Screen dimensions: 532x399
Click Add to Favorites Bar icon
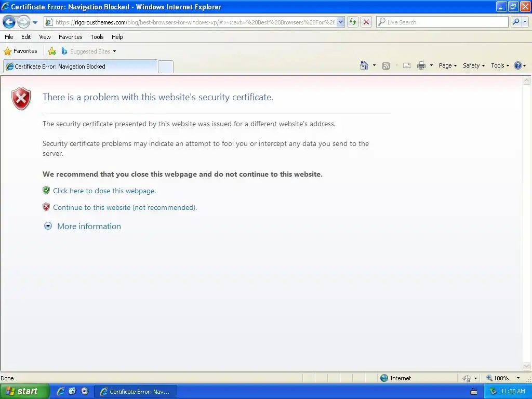(52, 51)
